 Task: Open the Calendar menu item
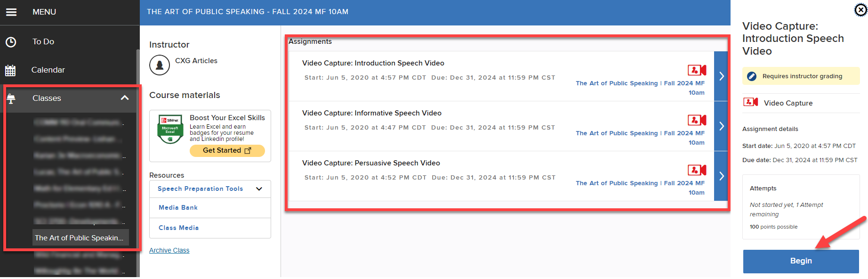[48, 70]
